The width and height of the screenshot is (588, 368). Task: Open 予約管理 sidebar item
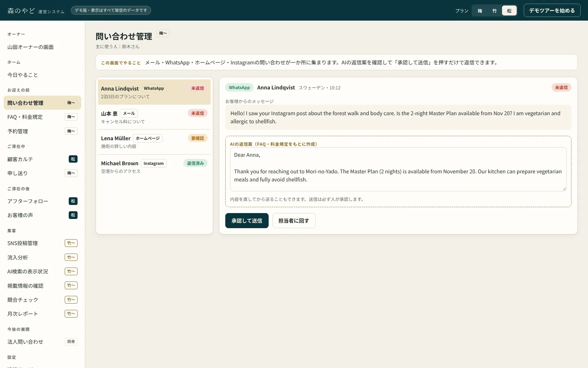pyautogui.click(x=42, y=131)
